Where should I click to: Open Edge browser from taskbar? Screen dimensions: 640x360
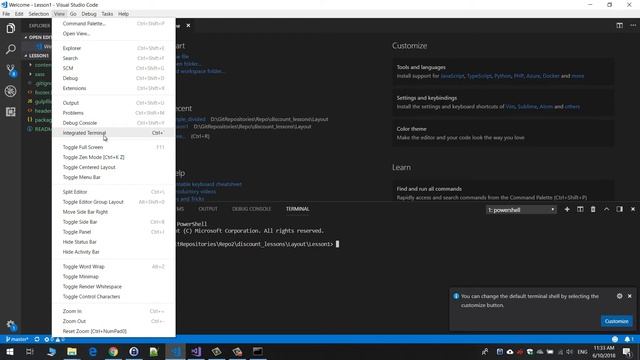(93, 352)
